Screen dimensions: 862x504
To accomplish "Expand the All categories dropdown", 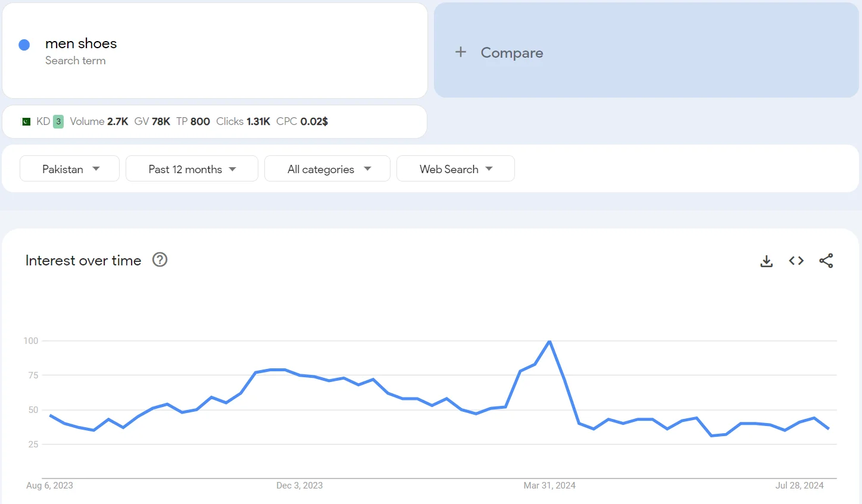I will coord(327,168).
